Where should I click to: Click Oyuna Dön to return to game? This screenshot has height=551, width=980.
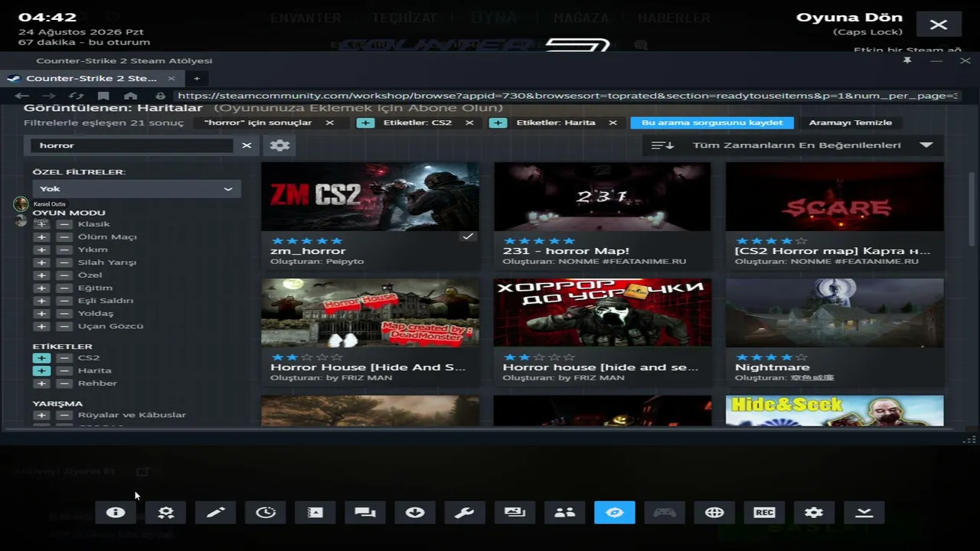(849, 18)
